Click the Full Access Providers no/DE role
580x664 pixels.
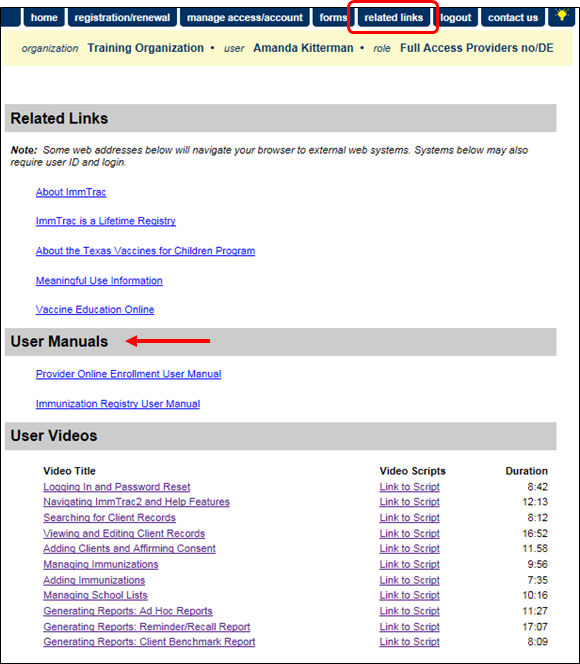477,48
